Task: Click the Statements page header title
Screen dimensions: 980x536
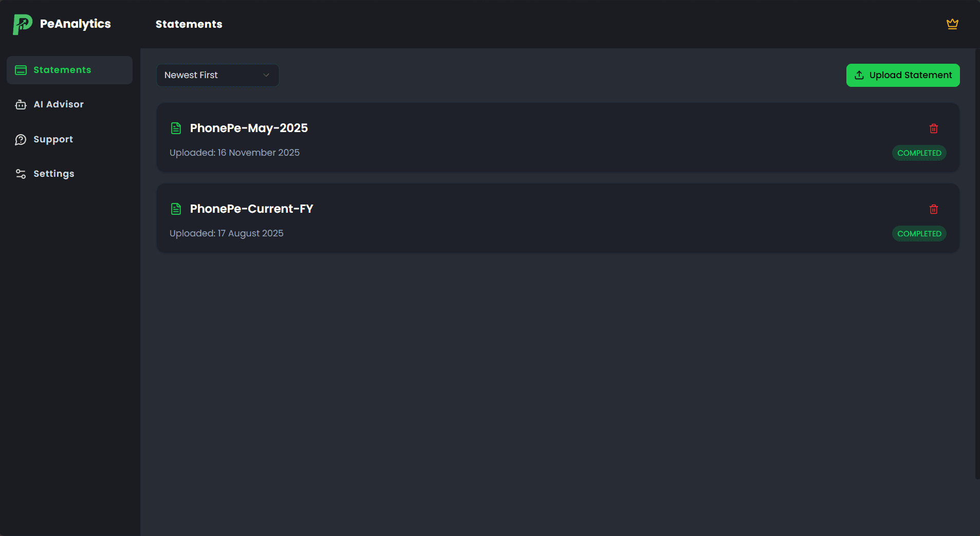Action: [x=189, y=24]
